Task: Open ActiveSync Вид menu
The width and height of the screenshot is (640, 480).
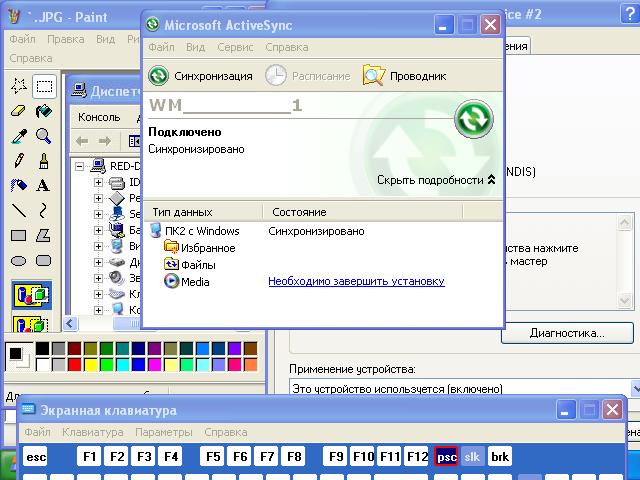Action: (196, 47)
